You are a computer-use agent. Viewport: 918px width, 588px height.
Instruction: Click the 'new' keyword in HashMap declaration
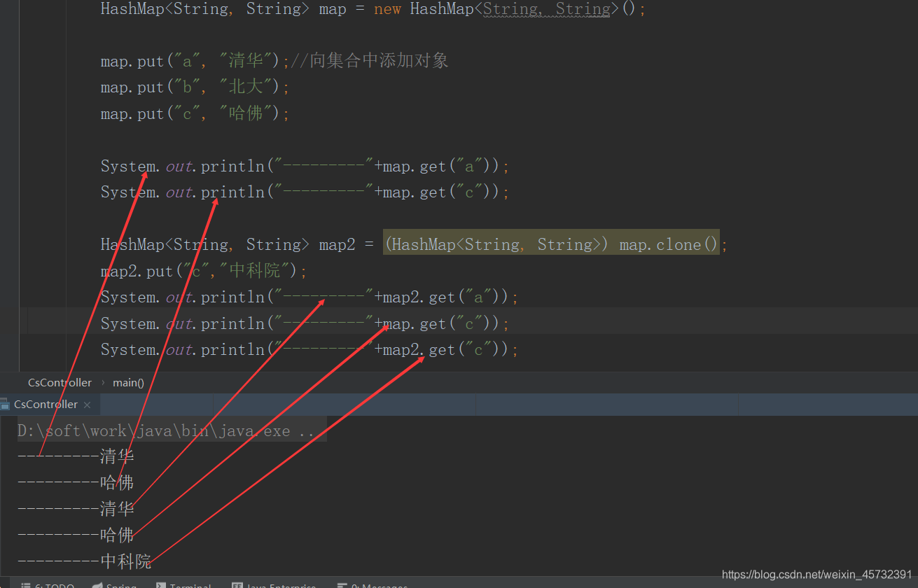[388, 9]
